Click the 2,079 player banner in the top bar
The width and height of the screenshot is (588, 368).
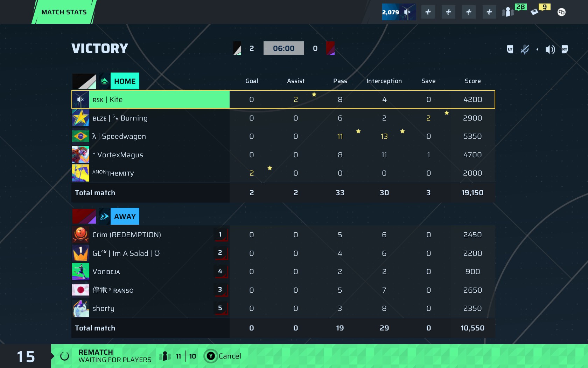[x=399, y=12]
